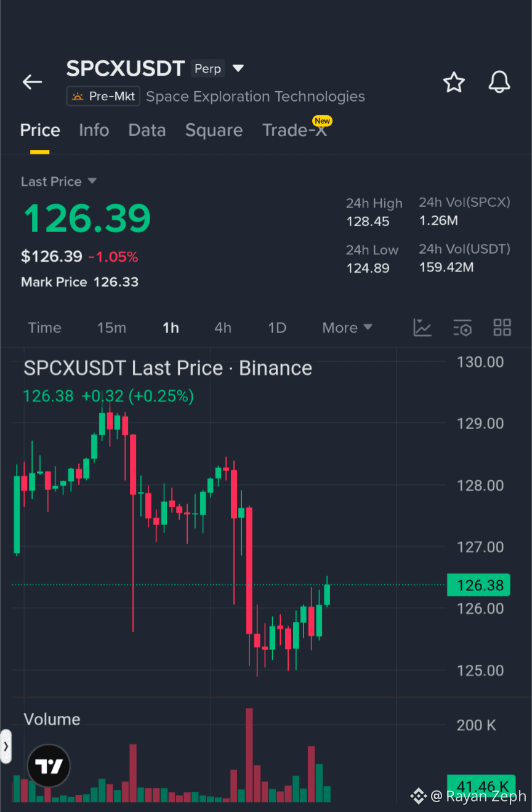Image resolution: width=532 pixels, height=812 pixels.
Task: Add SPCXUSDT to favorites with star
Action: point(454,82)
